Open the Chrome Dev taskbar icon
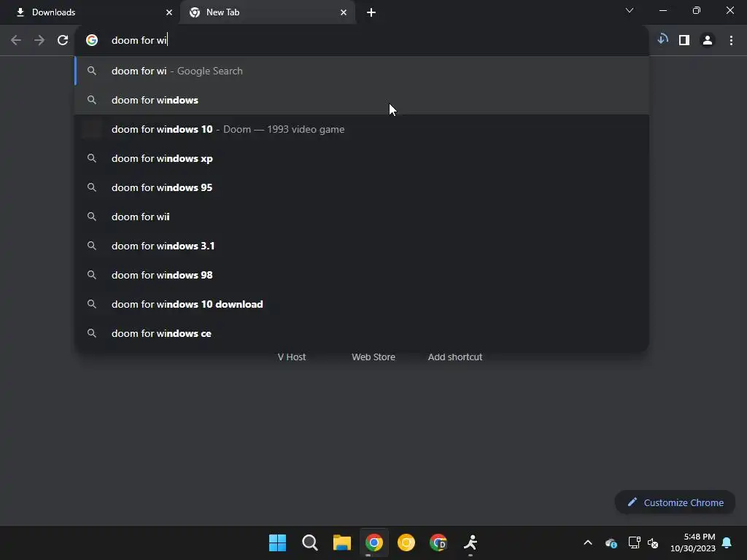 pyautogui.click(x=438, y=542)
